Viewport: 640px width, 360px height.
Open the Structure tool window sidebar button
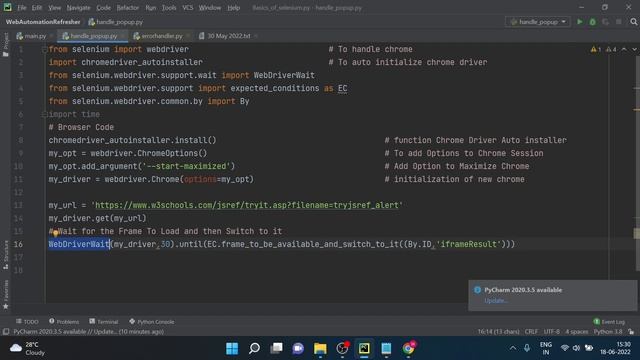(x=5, y=255)
